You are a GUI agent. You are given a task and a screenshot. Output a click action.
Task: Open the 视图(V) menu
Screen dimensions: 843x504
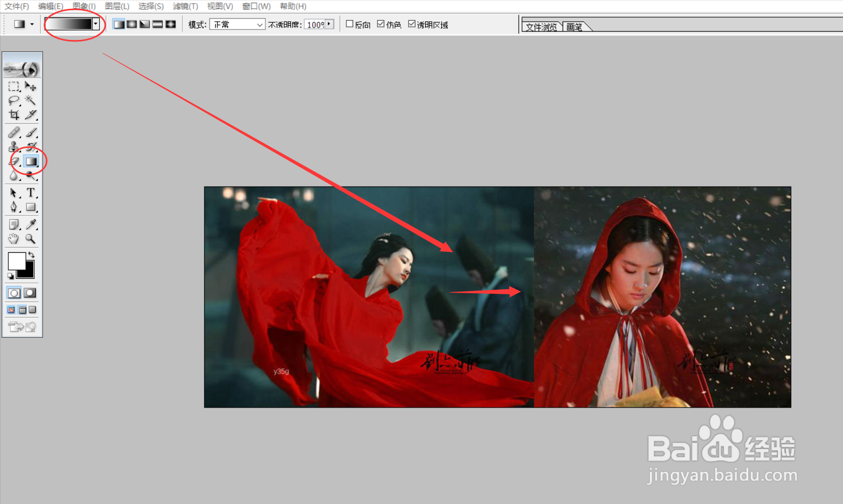[x=220, y=6]
